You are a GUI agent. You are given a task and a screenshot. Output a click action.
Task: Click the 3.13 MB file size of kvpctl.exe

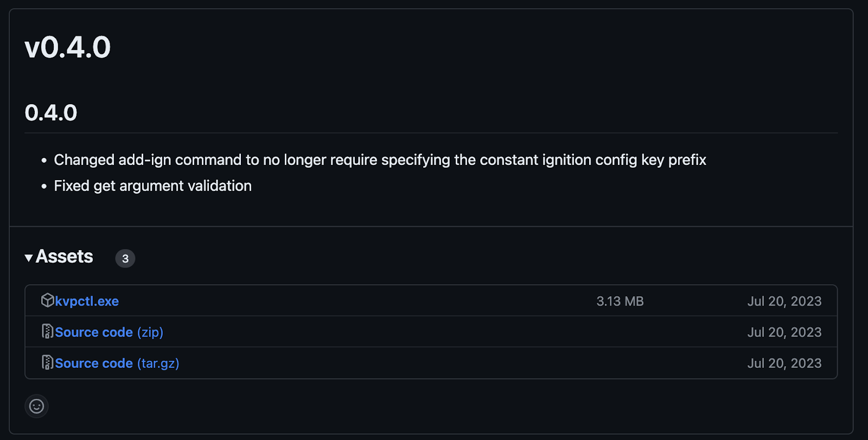pos(620,301)
